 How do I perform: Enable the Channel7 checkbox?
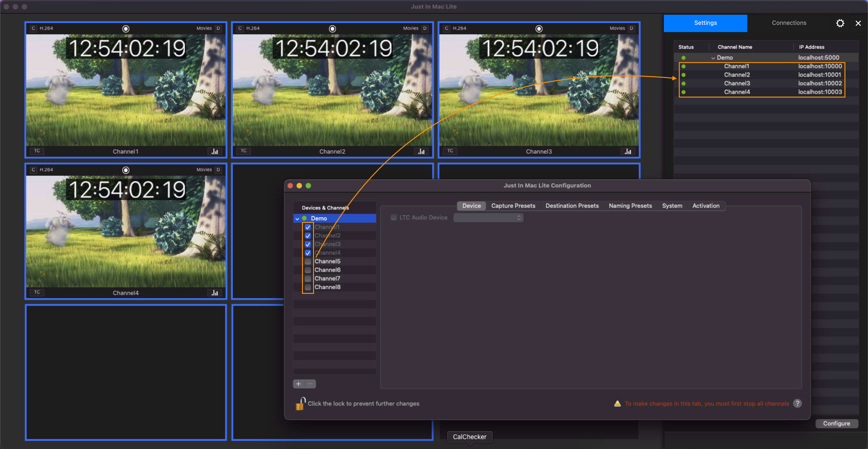[308, 279]
